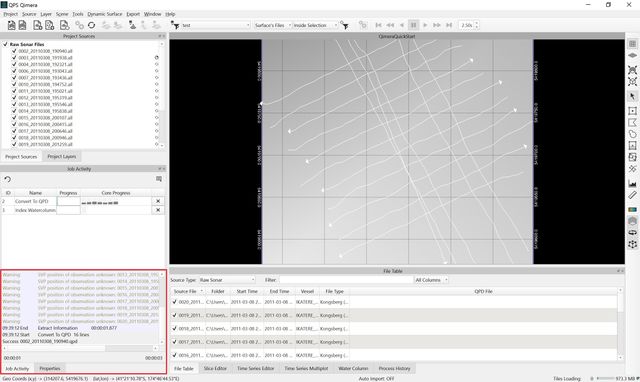Switch to the Project Layers tab
Image resolution: width=640 pixels, height=382 pixels.
pyautogui.click(x=62, y=157)
